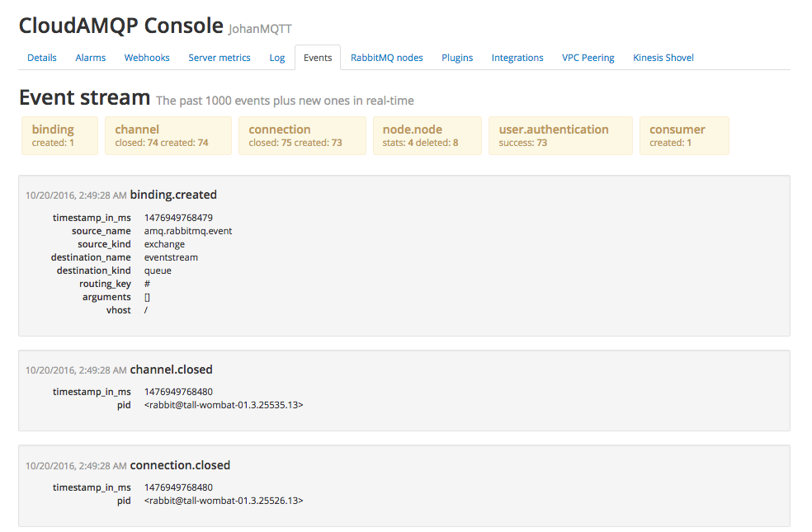812x532 pixels.
Task: Click the timestamp of channel.closed event
Action: pos(76,370)
